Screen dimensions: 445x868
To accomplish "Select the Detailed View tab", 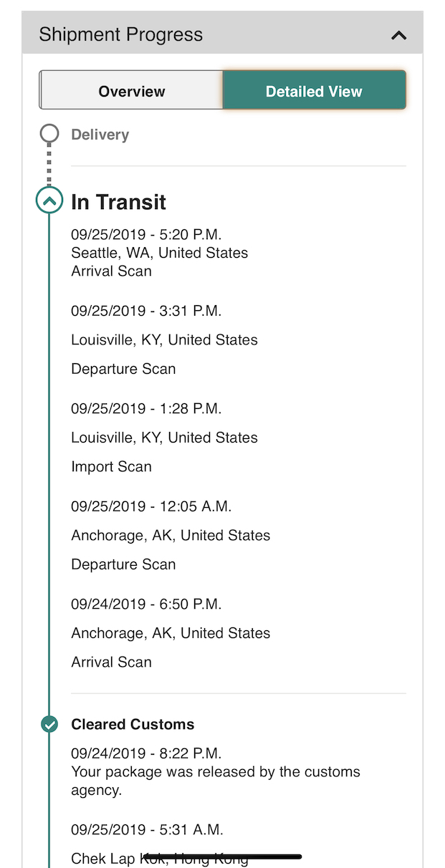I will click(314, 91).
